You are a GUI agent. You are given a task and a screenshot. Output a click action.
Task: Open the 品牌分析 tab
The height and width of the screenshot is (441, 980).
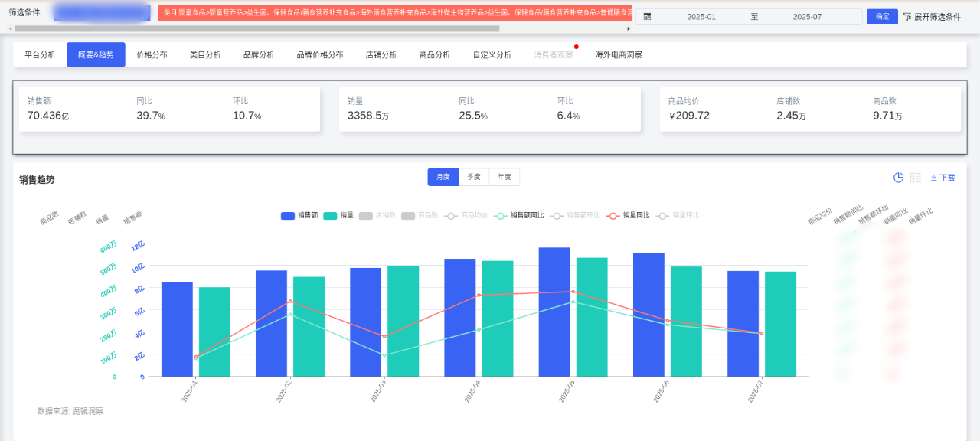pyautogui.click(x=259, y=54)
